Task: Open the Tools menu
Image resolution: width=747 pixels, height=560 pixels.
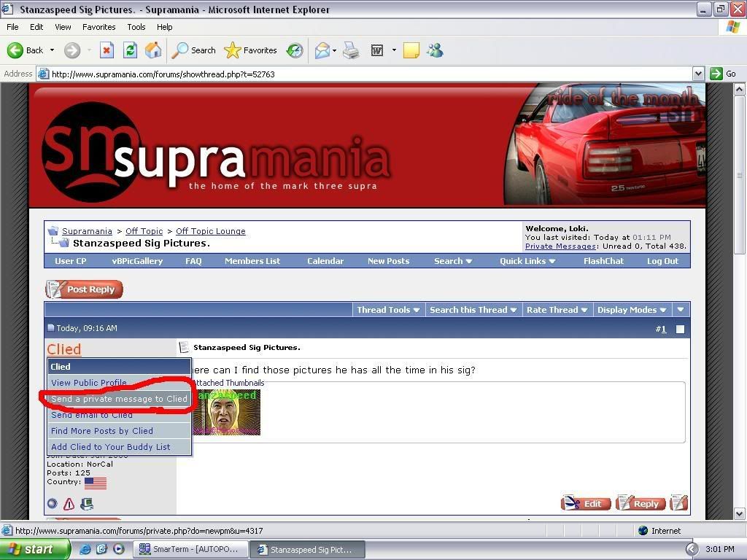Action: (x=136, y=27)
